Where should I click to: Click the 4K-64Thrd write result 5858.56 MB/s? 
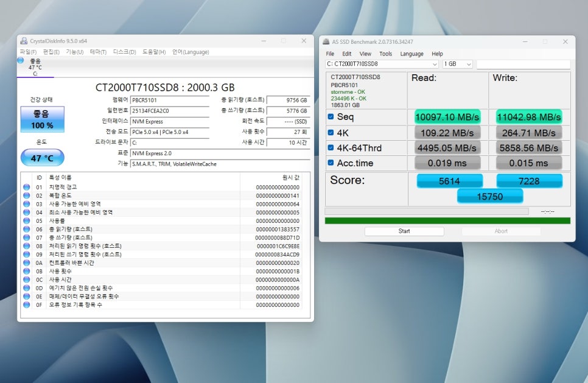[x=529, y=148]
